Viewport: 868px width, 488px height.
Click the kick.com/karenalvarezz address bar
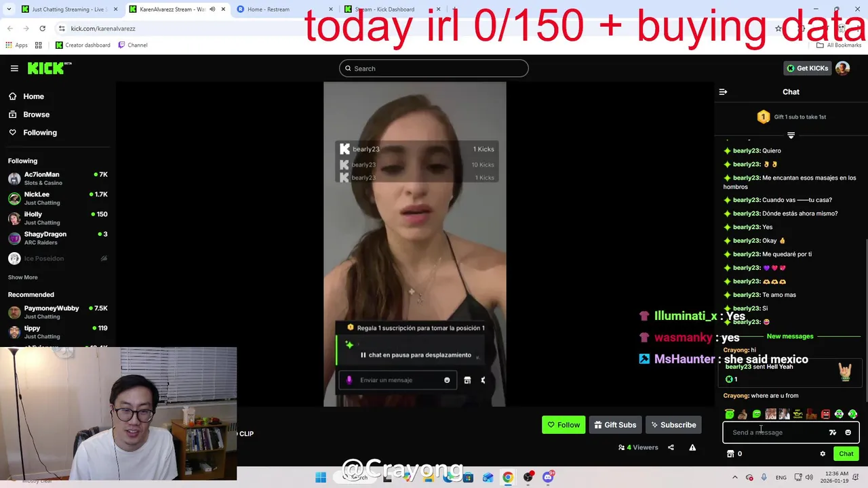(103, 28)
